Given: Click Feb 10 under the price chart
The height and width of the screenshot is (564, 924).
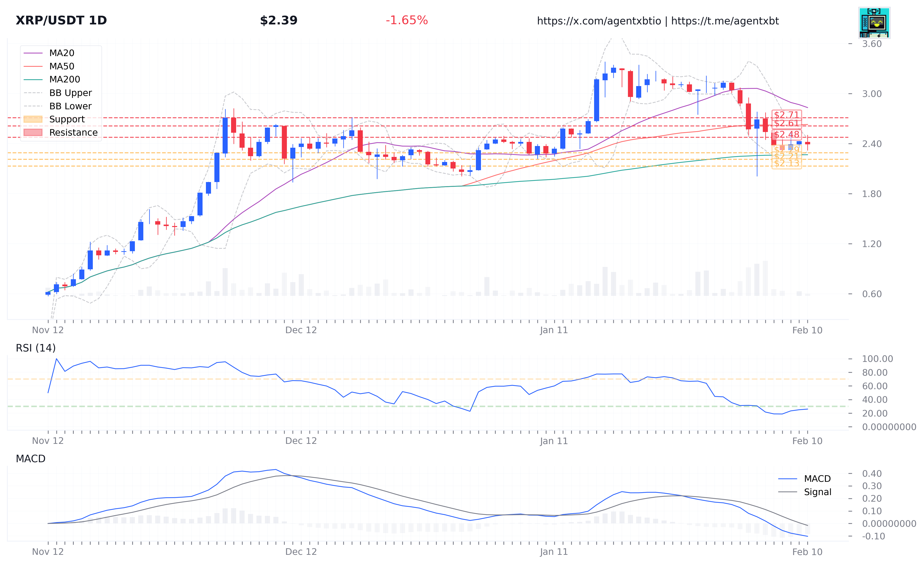Looking at the screenshot, I should [807, 330].
